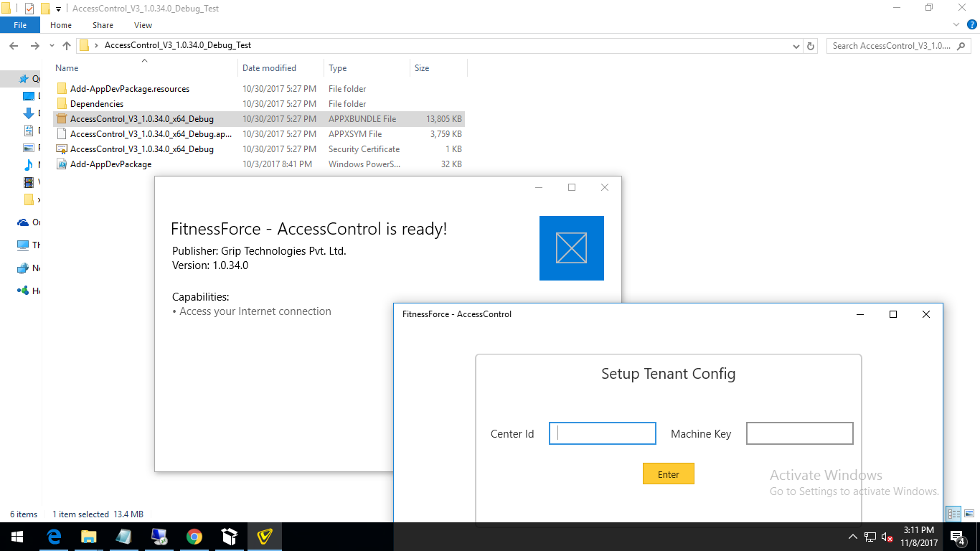
Task: Open This PC in navigation pane
Action: (x=29, y=245)
